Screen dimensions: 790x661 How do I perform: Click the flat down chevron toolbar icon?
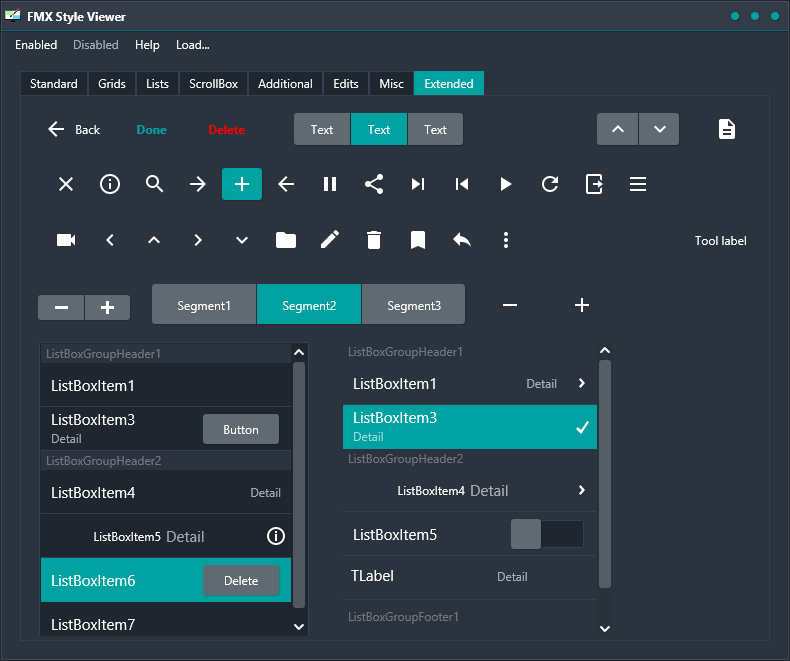[242, 240]
